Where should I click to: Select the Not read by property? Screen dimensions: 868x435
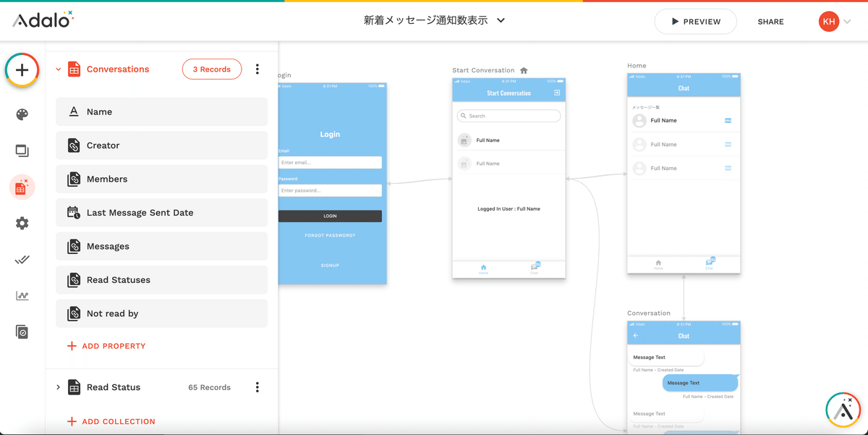pos(161,313)
